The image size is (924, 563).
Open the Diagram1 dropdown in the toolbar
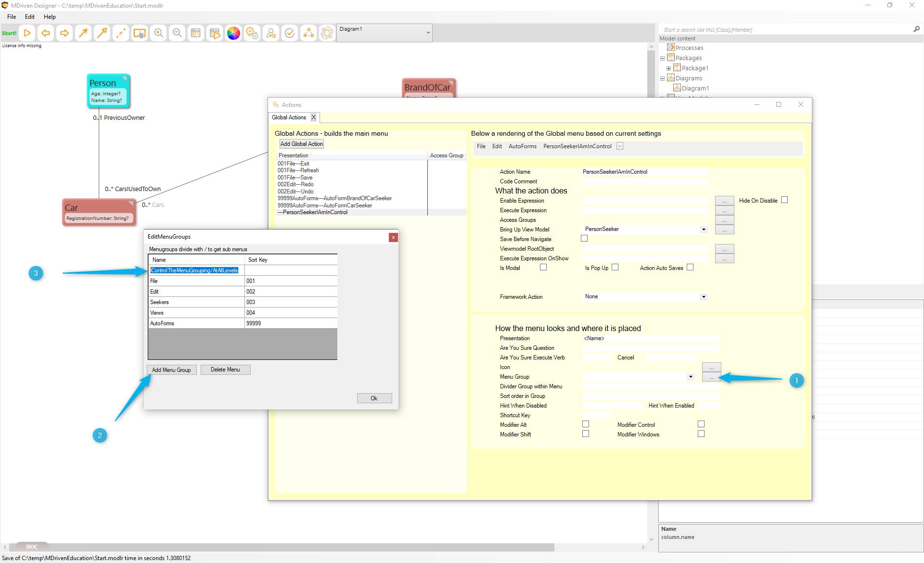(x=428, y=33)
